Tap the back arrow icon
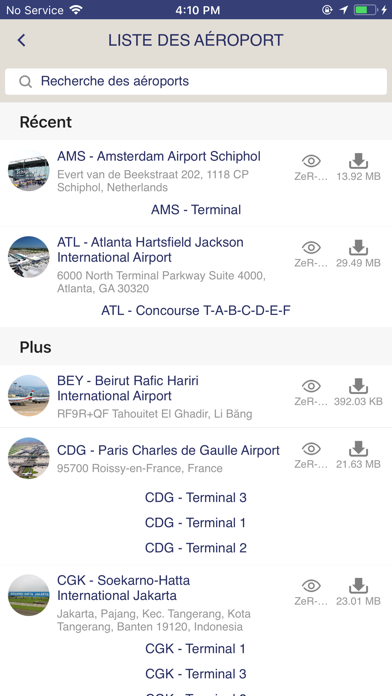Image resolution: width=392 pixels, height=696 pixels. (21, 40)
